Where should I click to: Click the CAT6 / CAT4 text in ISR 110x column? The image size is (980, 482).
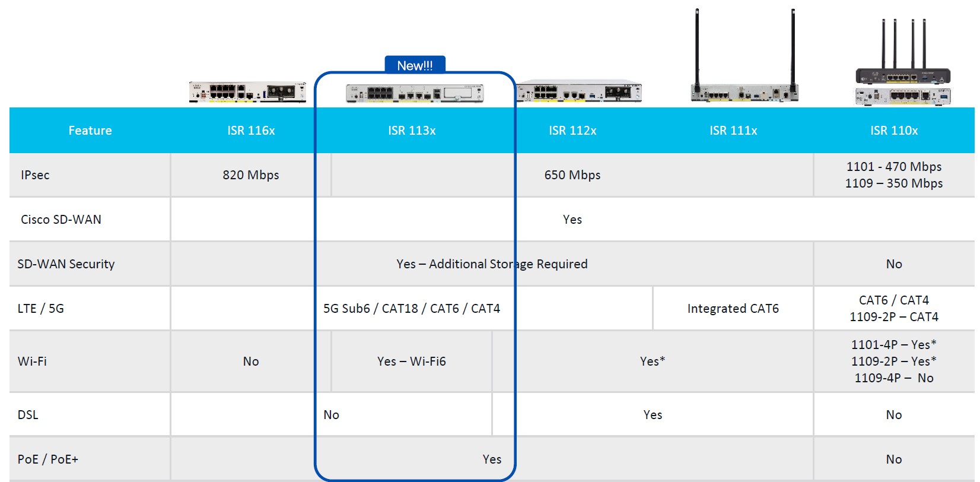point(894,300)
